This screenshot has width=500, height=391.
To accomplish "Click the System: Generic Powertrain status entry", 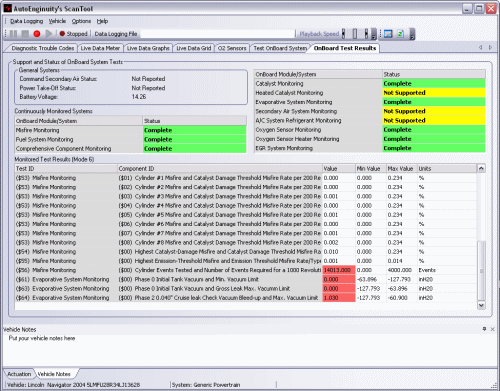I will 206,385.
